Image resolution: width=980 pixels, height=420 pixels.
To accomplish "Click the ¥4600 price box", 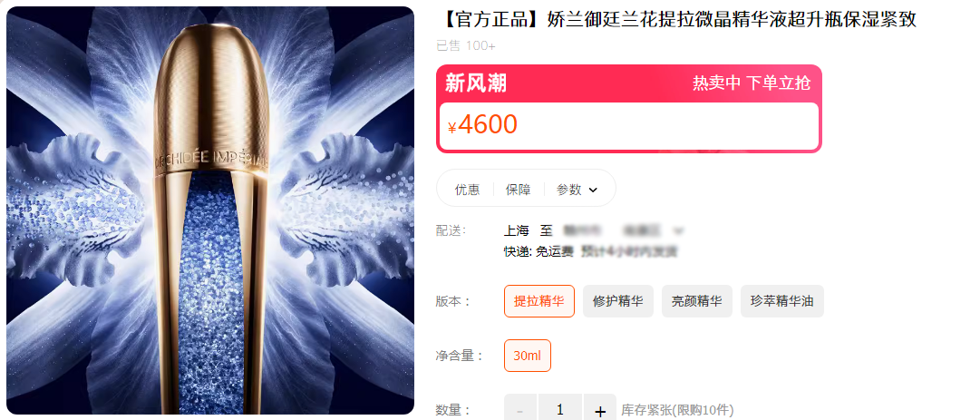I will [629, 126].
